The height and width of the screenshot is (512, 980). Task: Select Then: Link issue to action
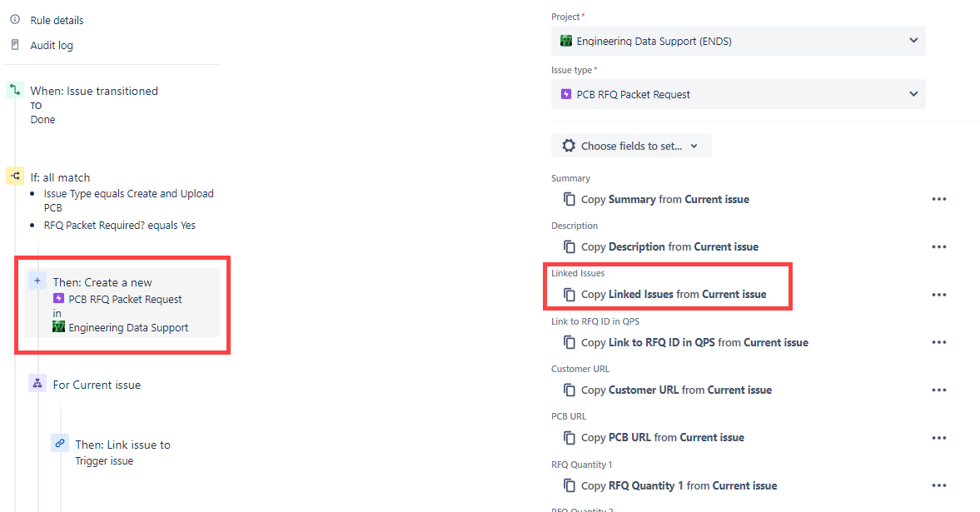122,445
